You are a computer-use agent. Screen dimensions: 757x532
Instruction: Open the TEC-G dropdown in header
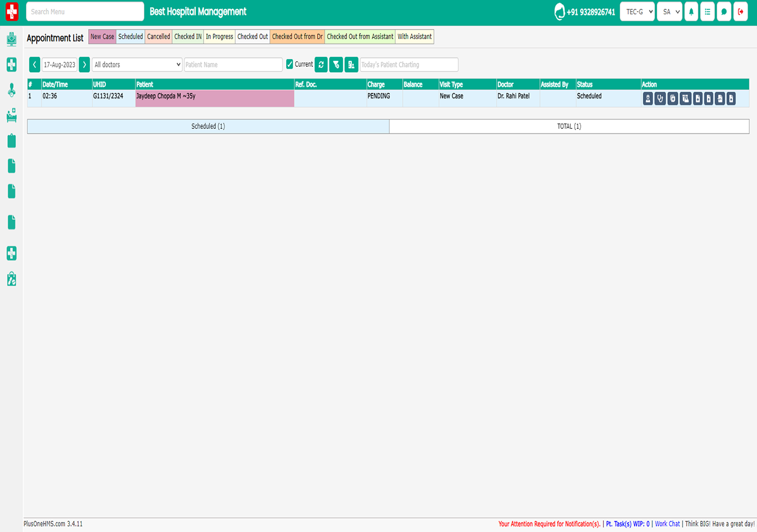(637, 12)
